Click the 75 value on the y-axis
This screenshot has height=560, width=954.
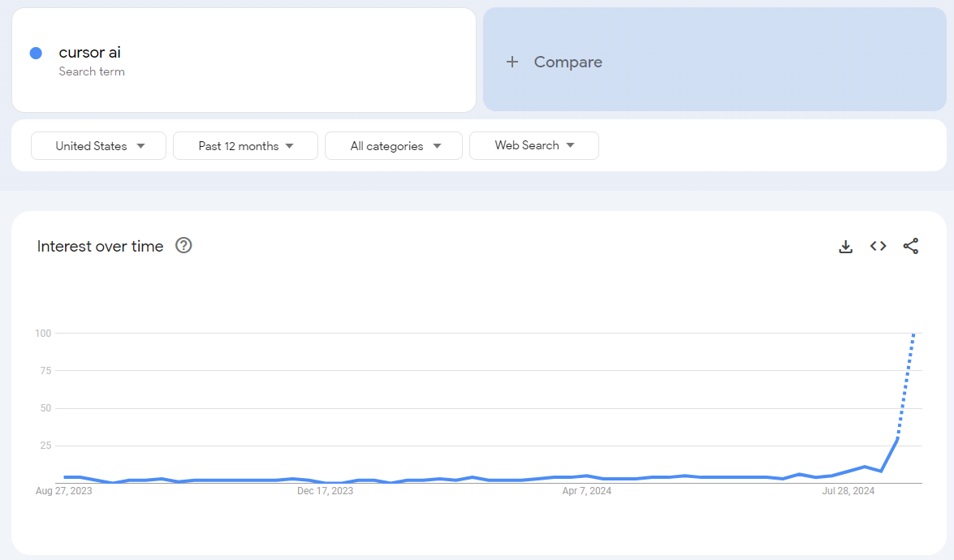coord(45,370)
